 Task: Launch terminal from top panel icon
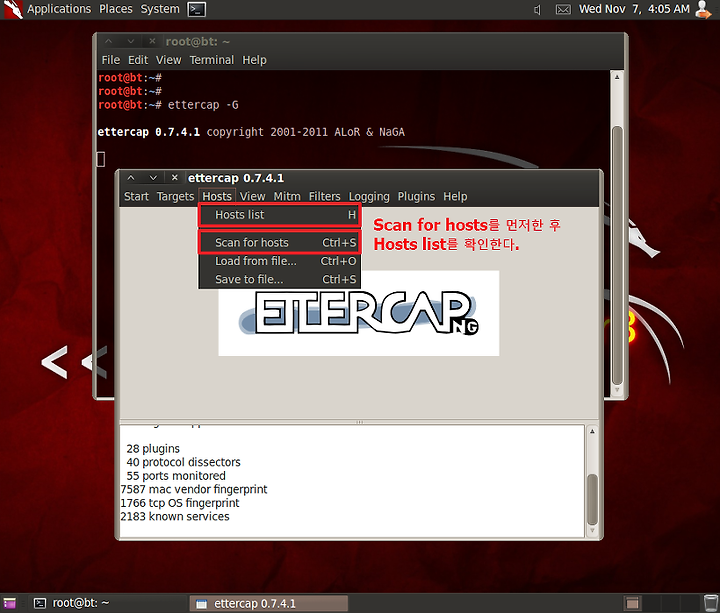[197, 9]
